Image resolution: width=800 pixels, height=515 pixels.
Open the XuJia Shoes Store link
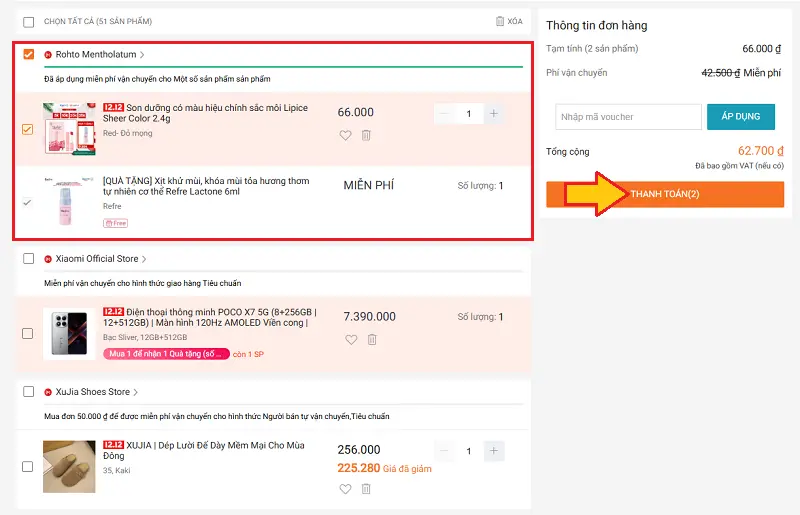pos(93,392)
